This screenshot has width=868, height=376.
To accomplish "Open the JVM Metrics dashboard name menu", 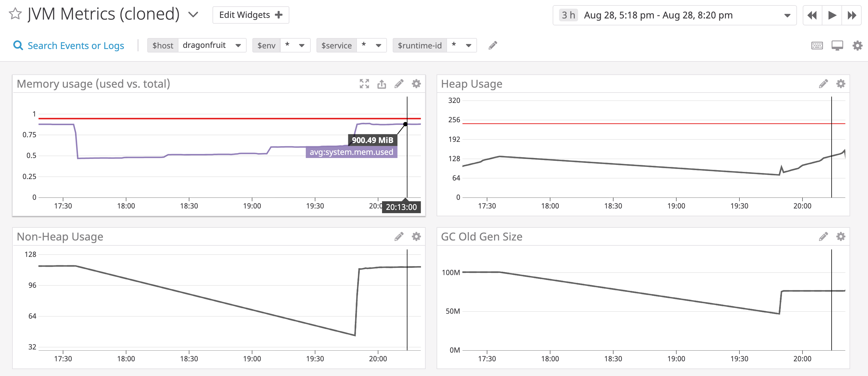I will [193, 15].
